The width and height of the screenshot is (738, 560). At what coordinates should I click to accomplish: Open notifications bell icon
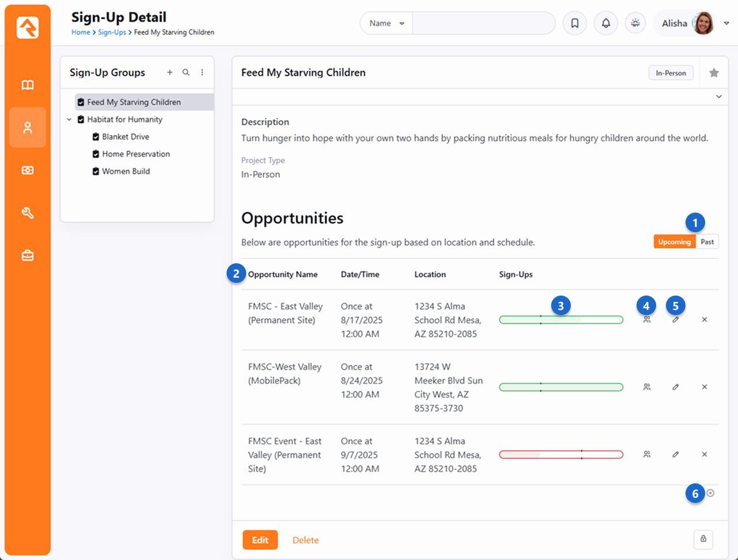606,24
